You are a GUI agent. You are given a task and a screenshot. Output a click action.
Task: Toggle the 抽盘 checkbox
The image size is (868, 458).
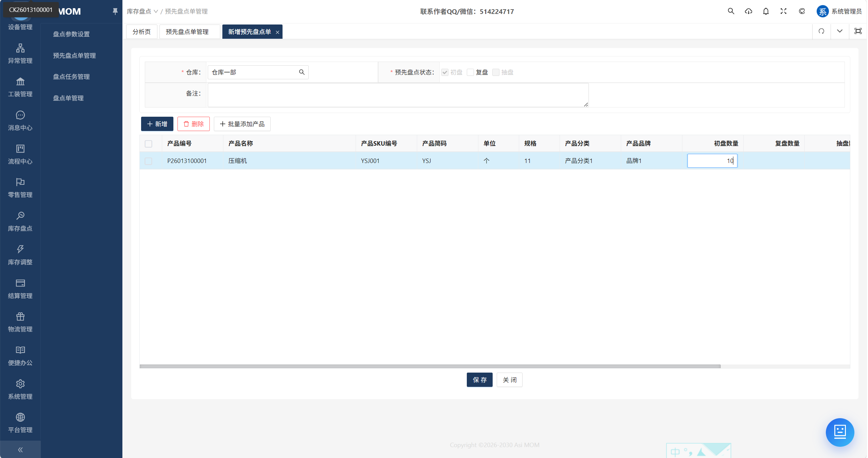click(496, 72)
